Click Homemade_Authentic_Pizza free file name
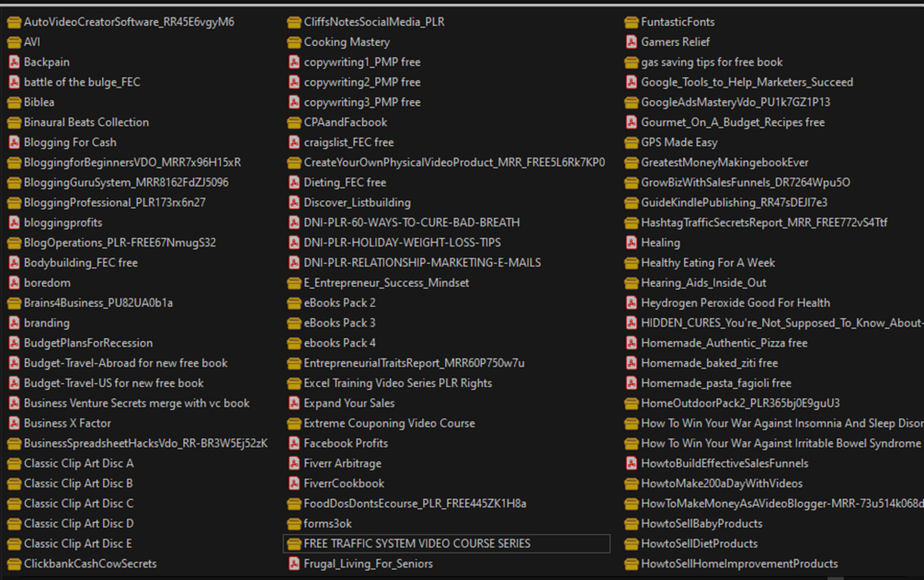The height and width of the screenshot is (580, 924). [x=724, y=343]
